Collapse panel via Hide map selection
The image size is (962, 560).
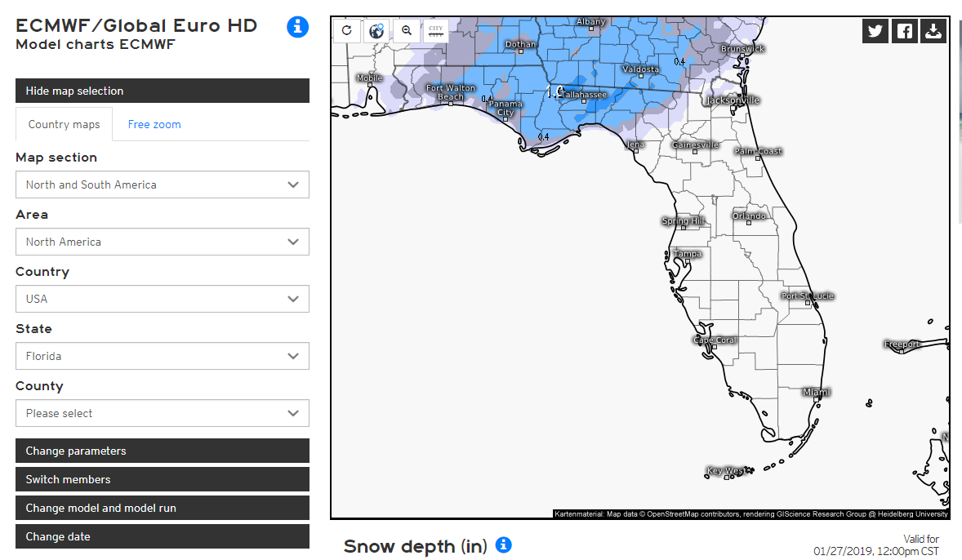(x=163, y=91)
